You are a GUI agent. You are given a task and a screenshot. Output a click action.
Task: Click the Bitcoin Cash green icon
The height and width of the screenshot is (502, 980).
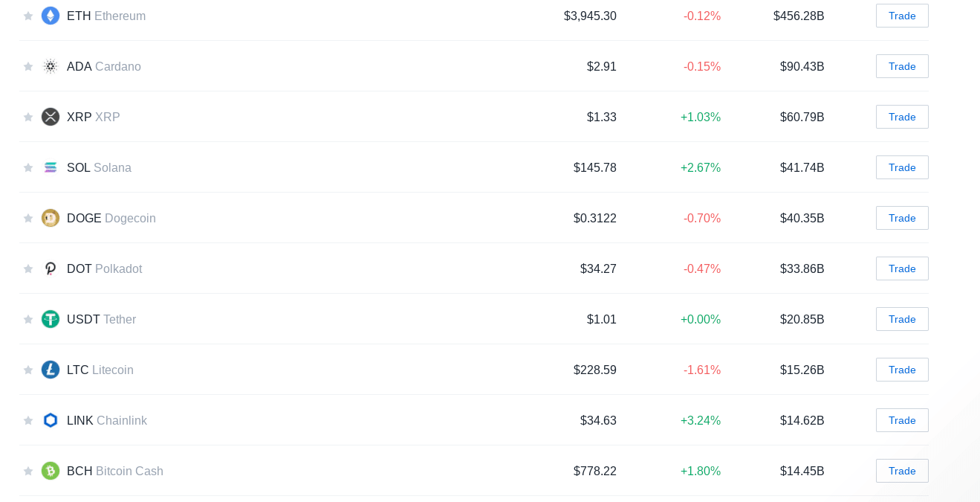point(51,471)
